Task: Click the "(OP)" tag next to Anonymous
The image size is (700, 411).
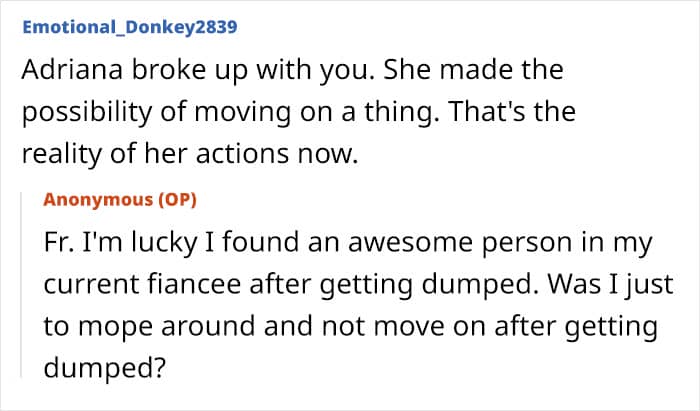Action: (x=177, y=199)
